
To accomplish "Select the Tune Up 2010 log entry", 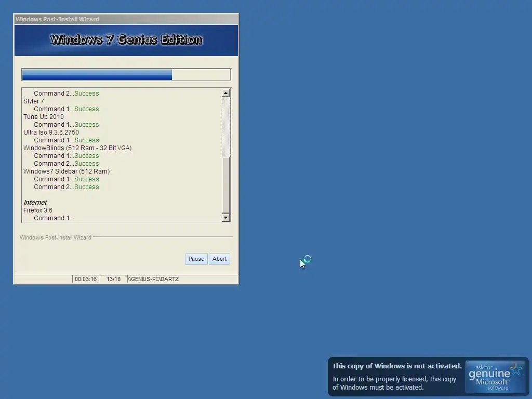I will [44, 117].
